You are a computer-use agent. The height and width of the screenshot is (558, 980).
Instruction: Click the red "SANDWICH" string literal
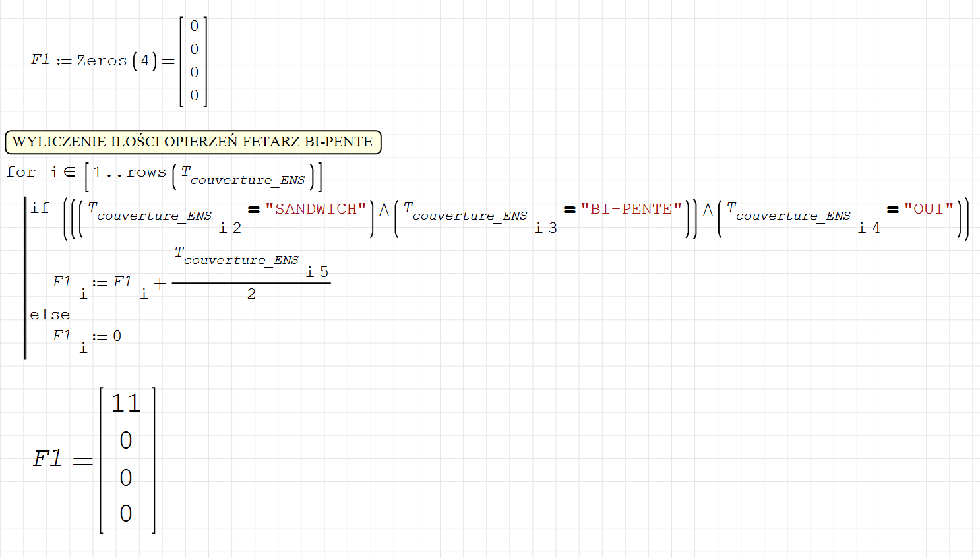[315, 209]
